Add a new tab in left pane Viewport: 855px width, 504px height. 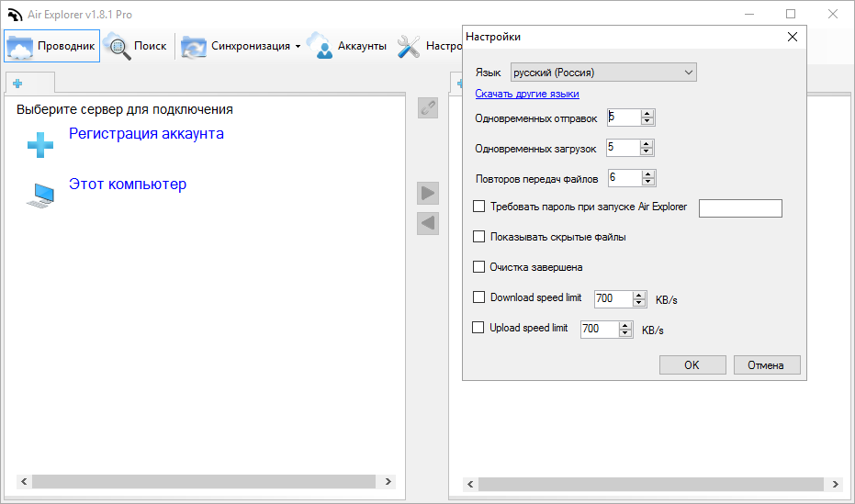pyautogui.click(x=17, y=84)
